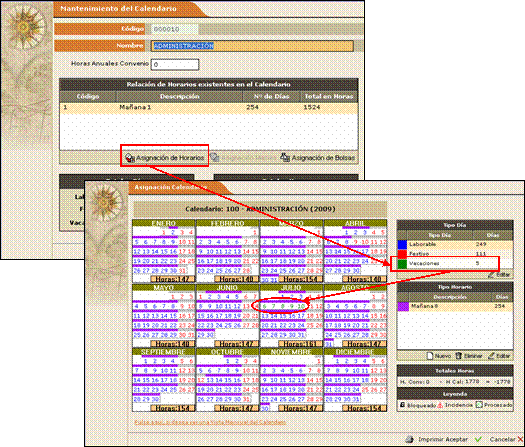Select the blue Laborable color swatch
Image resolution: width=525 pixels, height=447 pixels.
(x=402, y=244)
